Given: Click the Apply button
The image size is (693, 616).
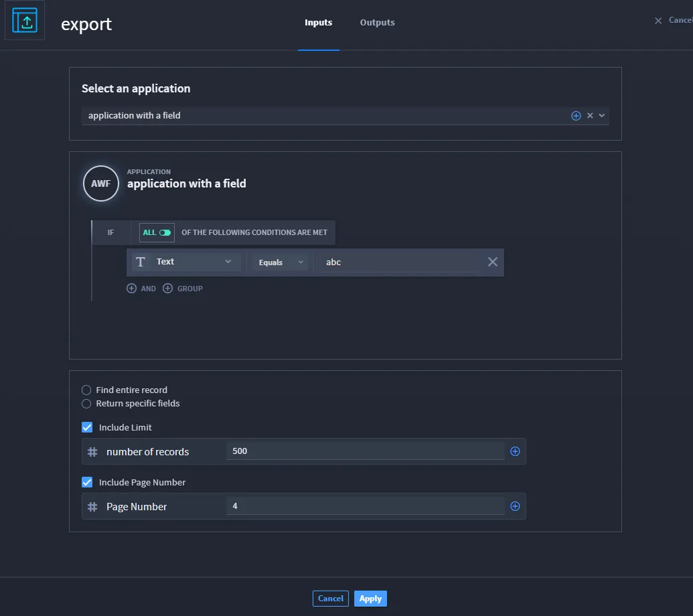Looking at the screenshot, I should 370,599.
